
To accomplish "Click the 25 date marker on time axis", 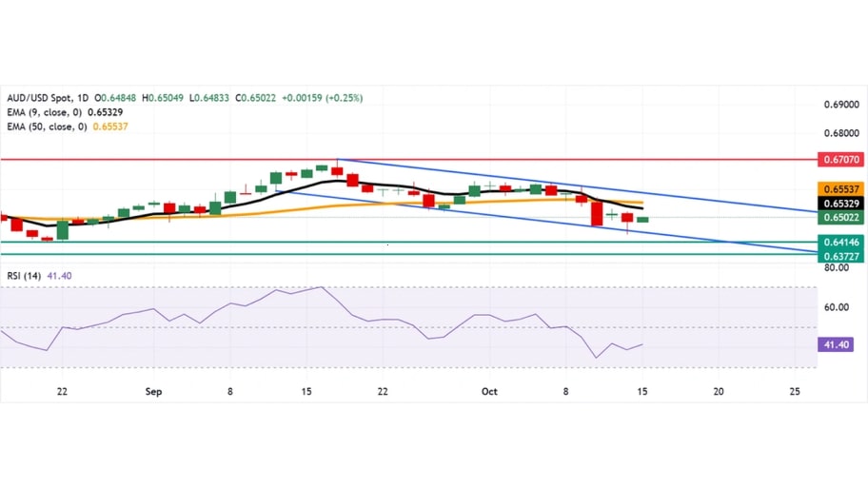I will coord(795,391).
